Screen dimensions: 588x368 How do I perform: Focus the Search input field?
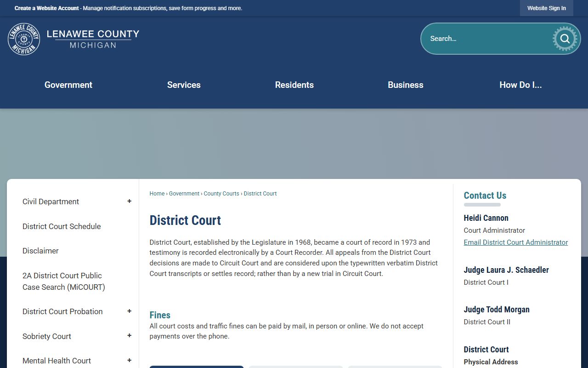pos(487,39)
